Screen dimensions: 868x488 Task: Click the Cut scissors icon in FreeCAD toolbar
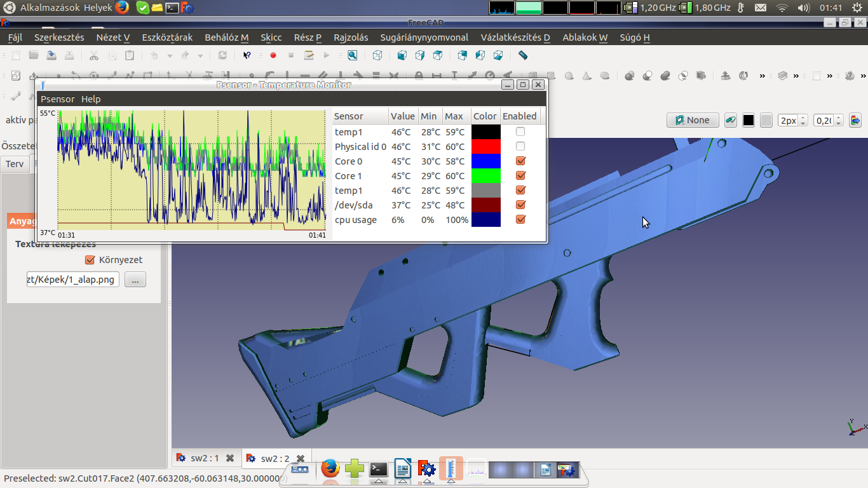point(94,55)
